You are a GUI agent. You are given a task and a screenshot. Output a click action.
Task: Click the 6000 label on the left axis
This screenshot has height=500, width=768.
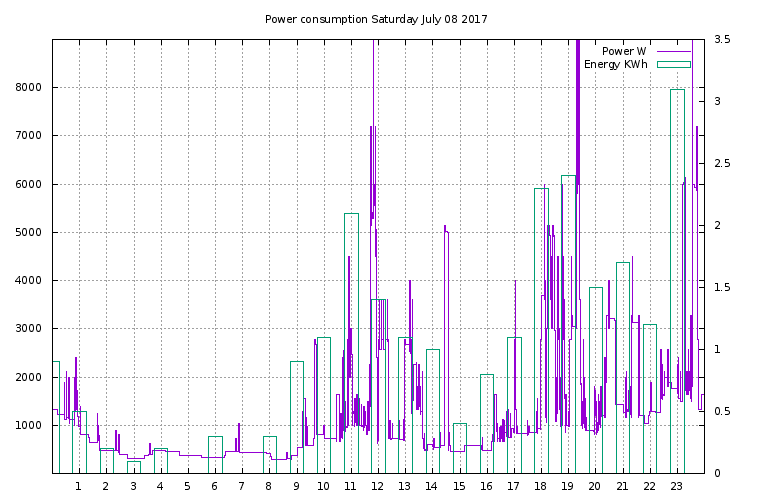pyautogui.click(x=28, y=185)
